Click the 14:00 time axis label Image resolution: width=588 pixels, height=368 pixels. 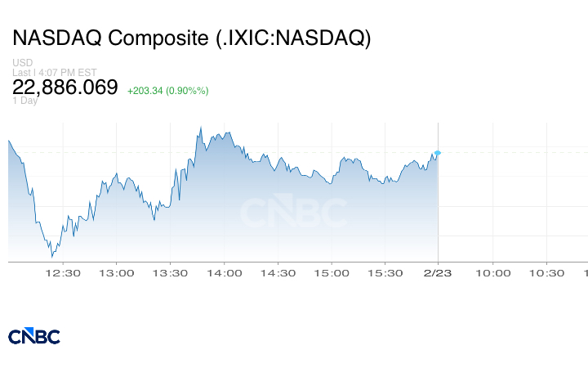[224, 273]
